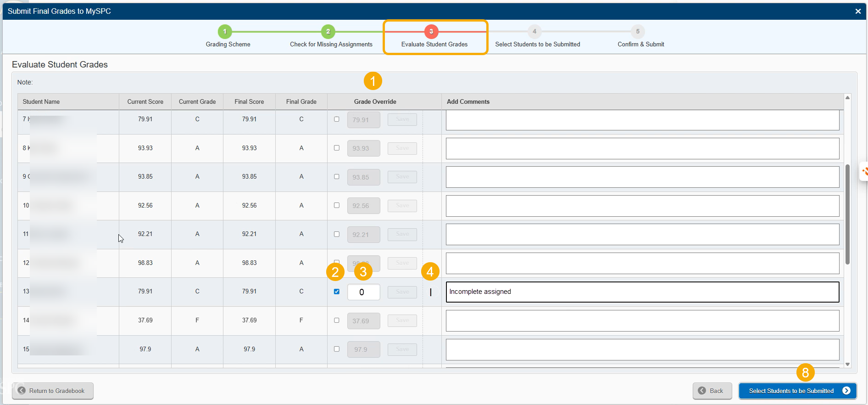
Task: Enable grade override for 93.93 row
Action: point(337,148)
